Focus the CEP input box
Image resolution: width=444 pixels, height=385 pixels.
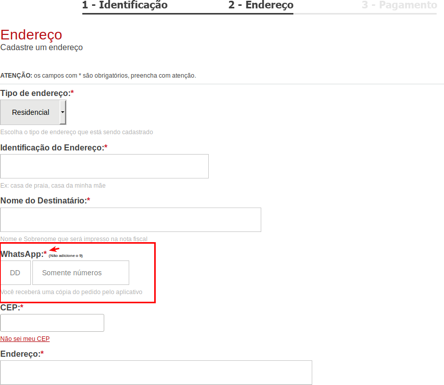click(x=52, y=323)
